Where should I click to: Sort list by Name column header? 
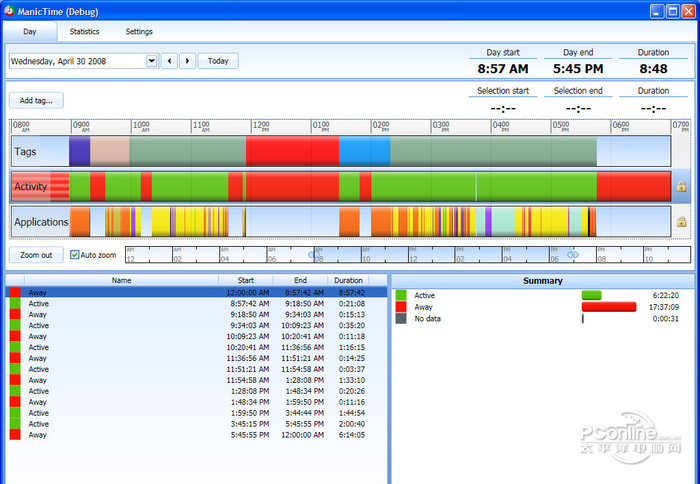pyautogui.click(x=121, y=280)
